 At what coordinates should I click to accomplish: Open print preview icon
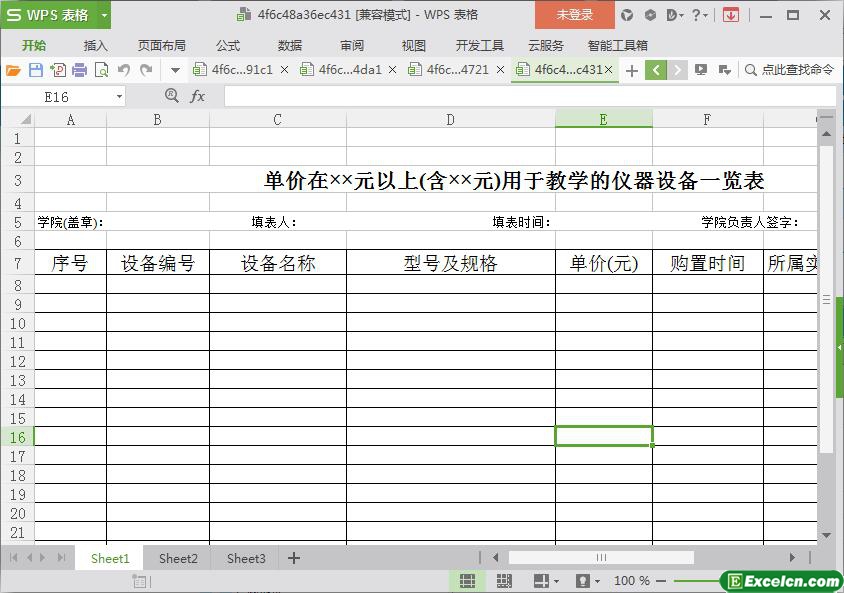coord(101,70)
